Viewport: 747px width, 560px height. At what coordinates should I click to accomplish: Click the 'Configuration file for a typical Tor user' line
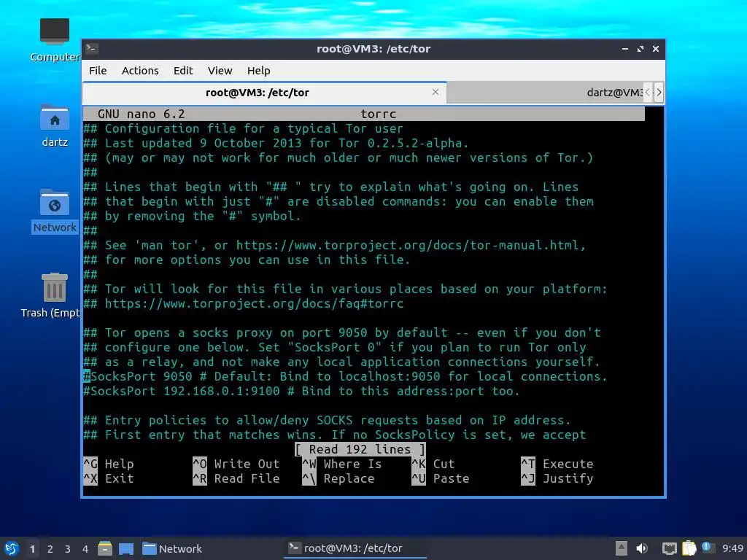[x=243, y=128]
